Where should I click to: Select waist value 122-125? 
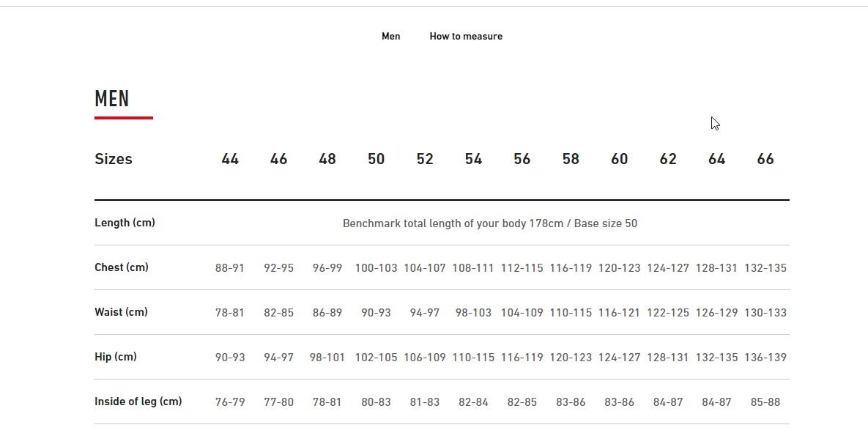coord(667,313)
